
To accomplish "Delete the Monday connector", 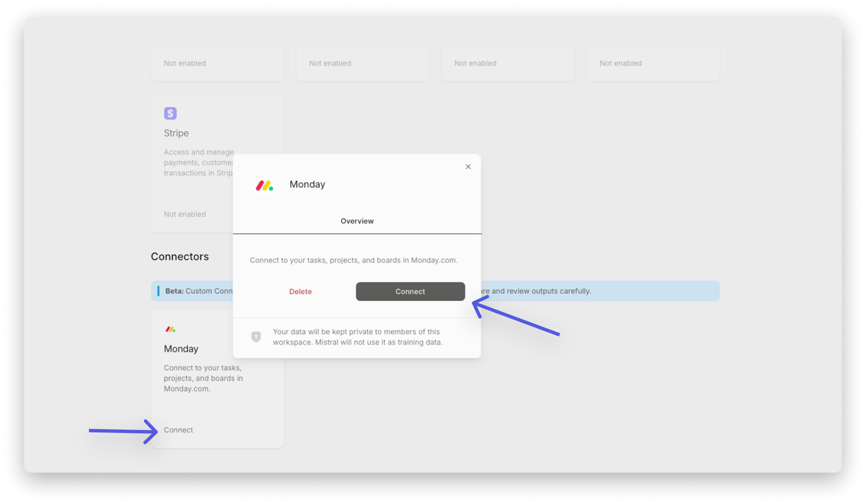I will click(300, 291).
